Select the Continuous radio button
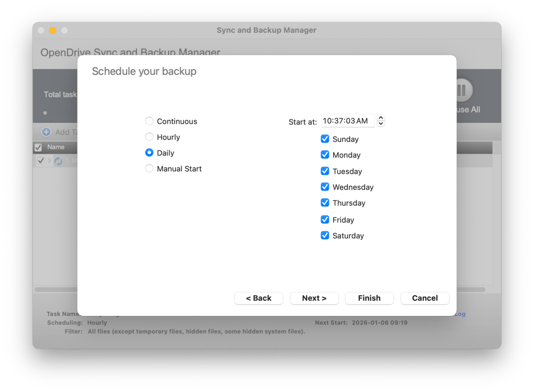This screenshot has height=392, width=534. (x=149, y=121)
